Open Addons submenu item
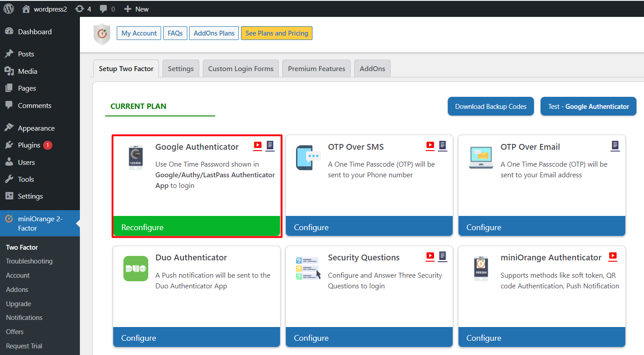The image size is (644, 355). coord(17,290)
